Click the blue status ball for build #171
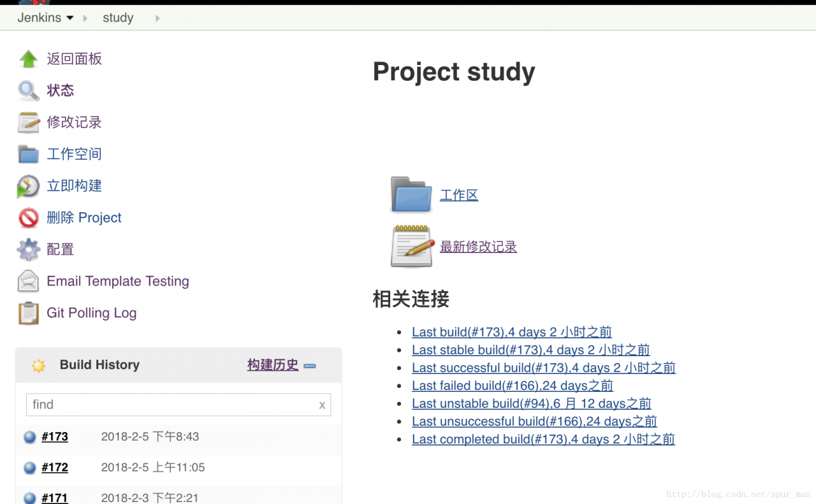This screenshot has width=816, height=504. 29,498
